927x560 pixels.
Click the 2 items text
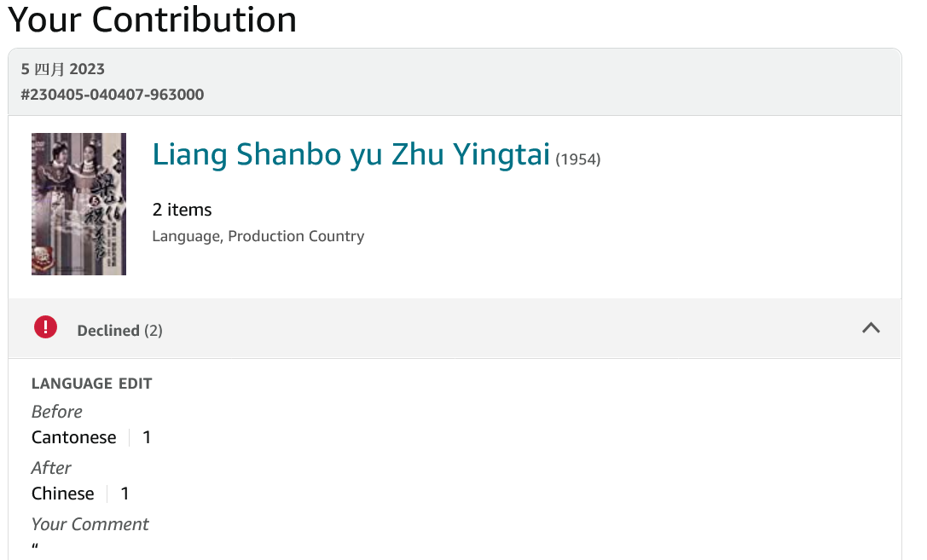(x=182, y=210)
